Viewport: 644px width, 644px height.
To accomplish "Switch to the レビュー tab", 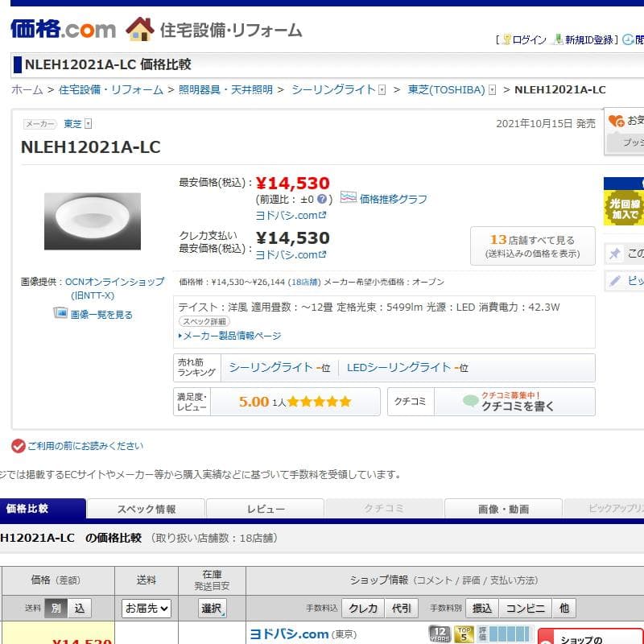I will (265, 509).
